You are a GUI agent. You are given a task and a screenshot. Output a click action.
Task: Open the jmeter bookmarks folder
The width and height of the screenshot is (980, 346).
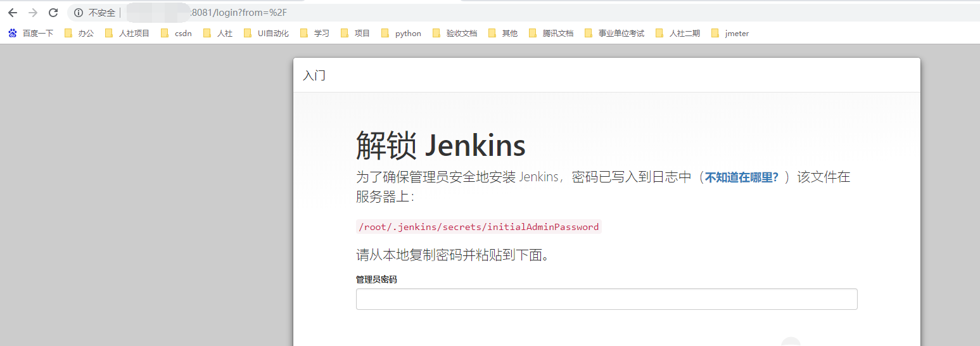pos(730,34)
